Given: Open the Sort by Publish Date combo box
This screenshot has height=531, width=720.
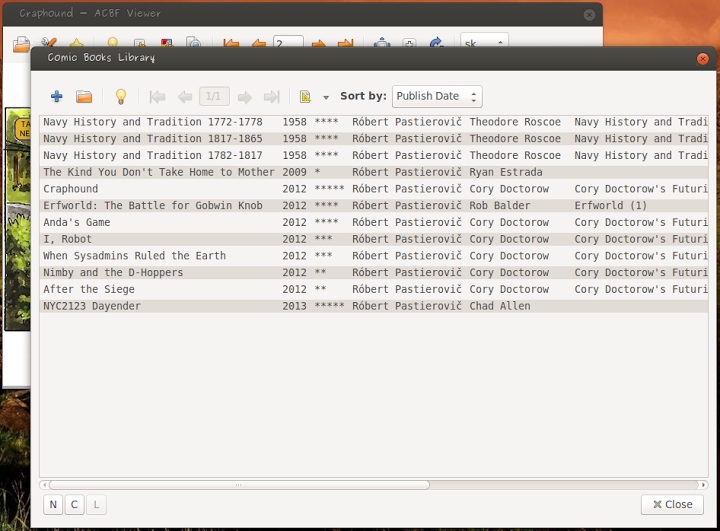Looking at the screenshot, I should 437,96.
